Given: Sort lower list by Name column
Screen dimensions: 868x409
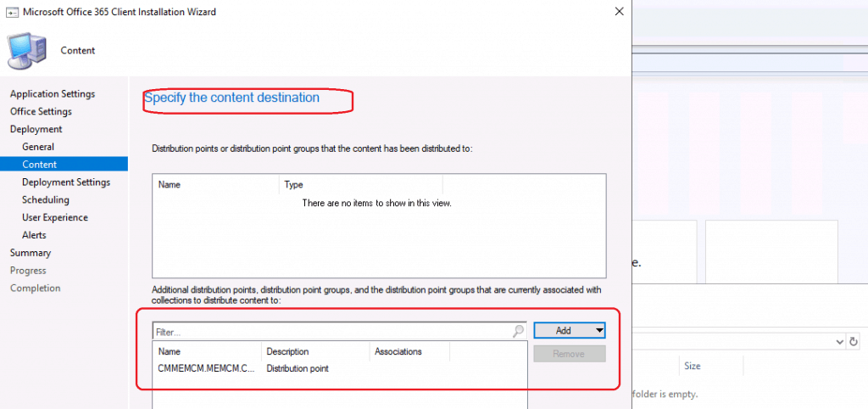Looking at the screenshot, I should click(207, 351).
